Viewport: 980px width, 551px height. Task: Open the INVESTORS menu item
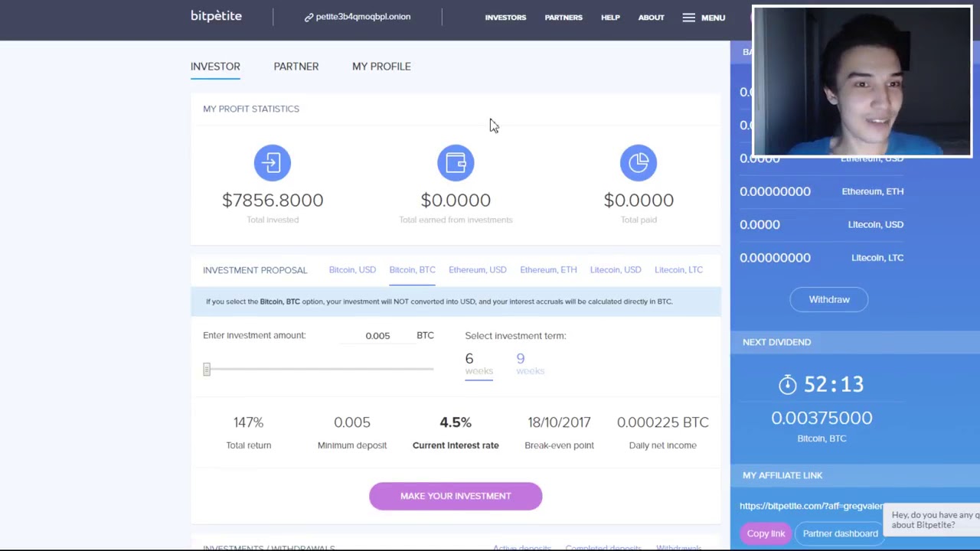(x=505, y=18)
